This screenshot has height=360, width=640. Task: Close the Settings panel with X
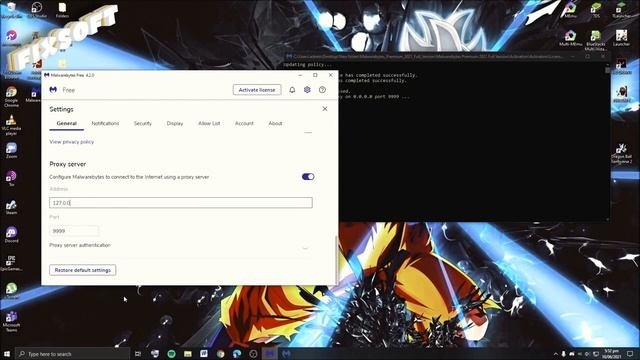click(325, 109)
